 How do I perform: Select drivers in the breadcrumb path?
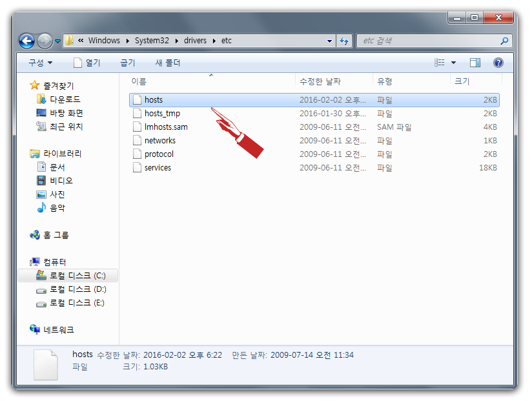[x=195, y=41]
